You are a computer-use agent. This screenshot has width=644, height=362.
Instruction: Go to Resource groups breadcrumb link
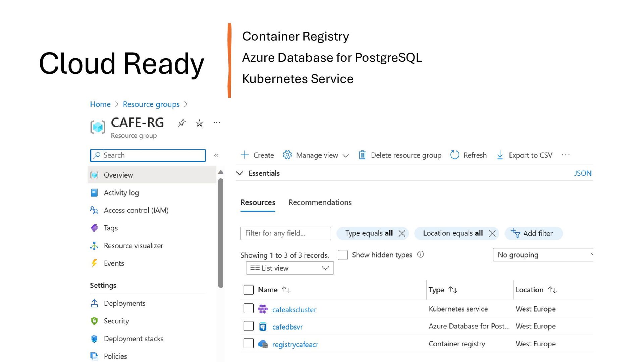[151, 104]
